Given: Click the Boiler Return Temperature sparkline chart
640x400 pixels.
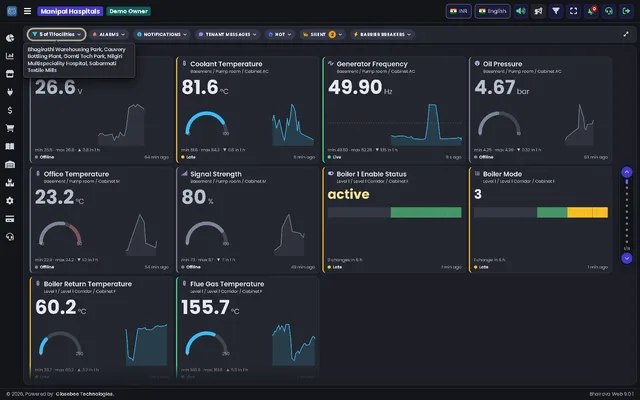Looking at the screenshot, I should [x=147, y=345].
